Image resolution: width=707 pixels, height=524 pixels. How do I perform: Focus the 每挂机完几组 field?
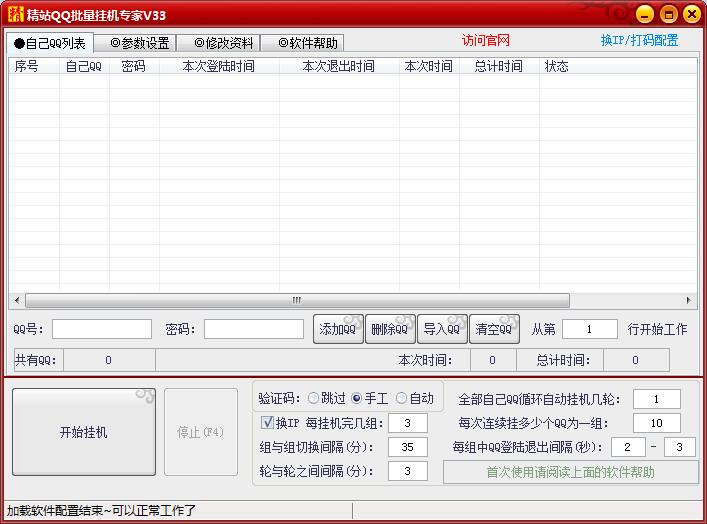coord(408,423)
